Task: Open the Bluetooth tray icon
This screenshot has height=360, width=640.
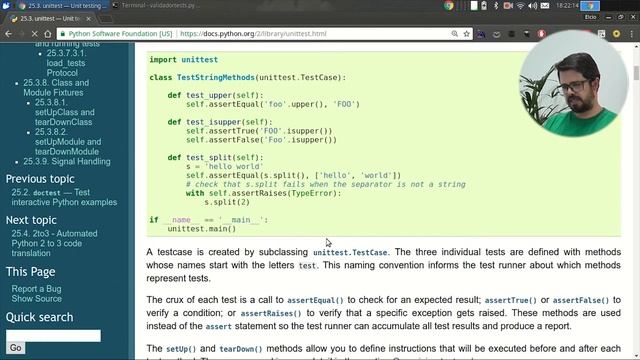Action: 496,6
